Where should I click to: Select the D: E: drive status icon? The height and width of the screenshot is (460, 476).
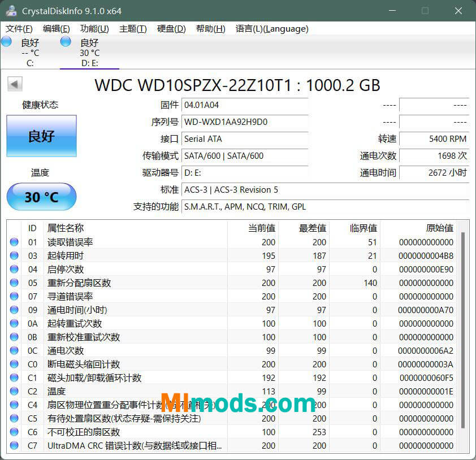[x=66, y=42]
